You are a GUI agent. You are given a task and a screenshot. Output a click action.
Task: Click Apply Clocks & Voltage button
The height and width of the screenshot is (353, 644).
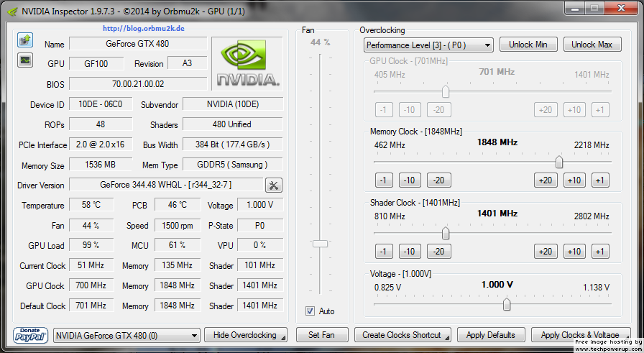point(580,335)
